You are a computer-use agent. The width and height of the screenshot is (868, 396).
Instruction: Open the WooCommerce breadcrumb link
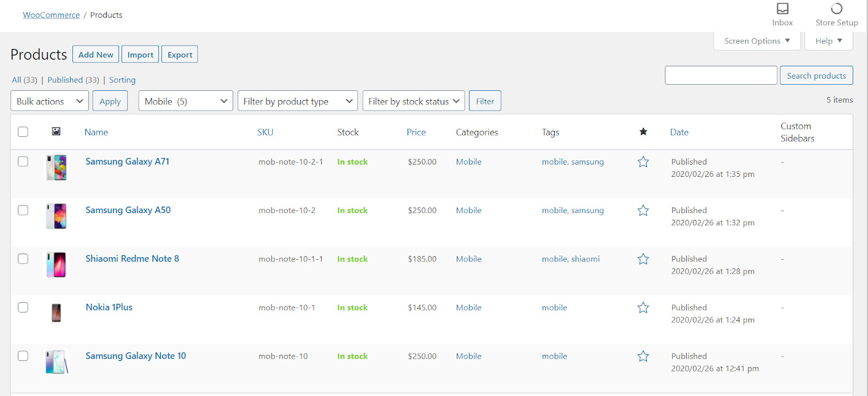(52, 15)
